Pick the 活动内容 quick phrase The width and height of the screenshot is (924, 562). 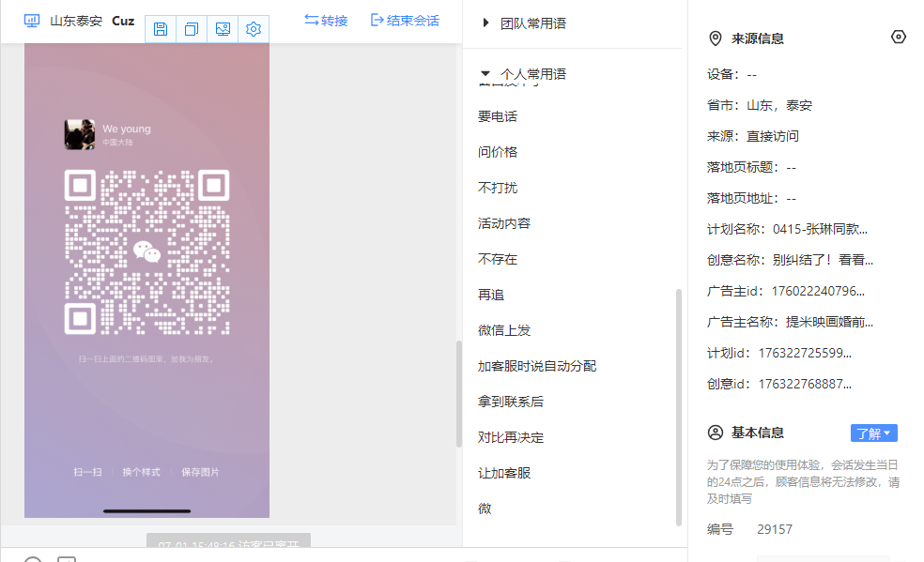[504, 223]
